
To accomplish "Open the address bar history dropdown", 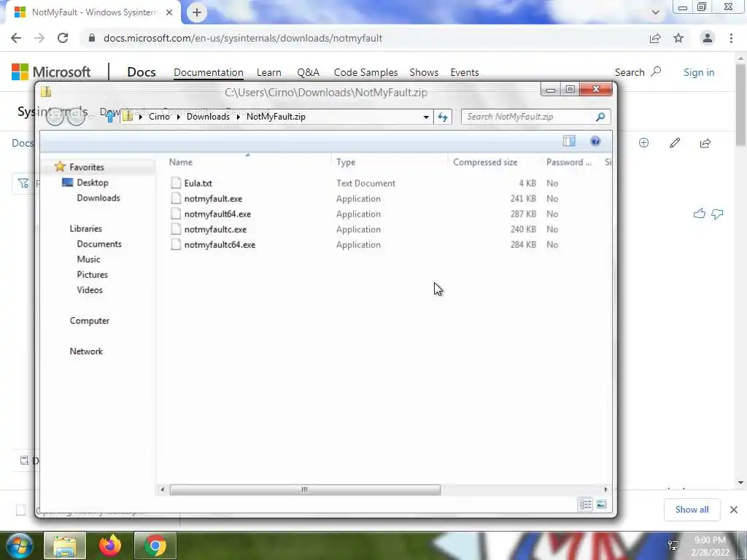I will click(426, 117).
